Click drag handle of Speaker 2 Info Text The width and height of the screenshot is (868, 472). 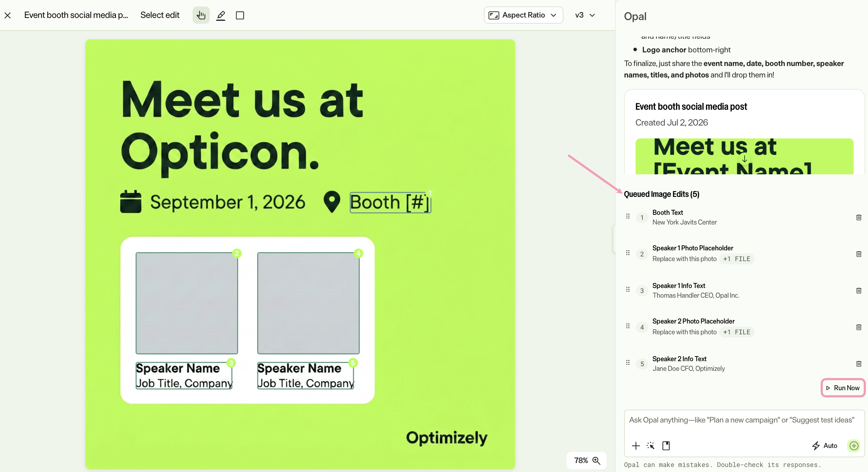tap(628, 362)
